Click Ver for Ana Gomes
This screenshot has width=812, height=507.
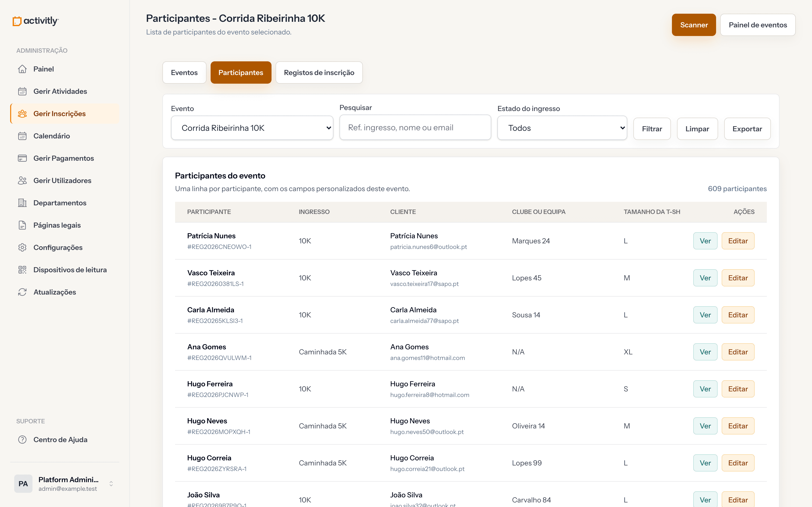click(x=705, y=352)
